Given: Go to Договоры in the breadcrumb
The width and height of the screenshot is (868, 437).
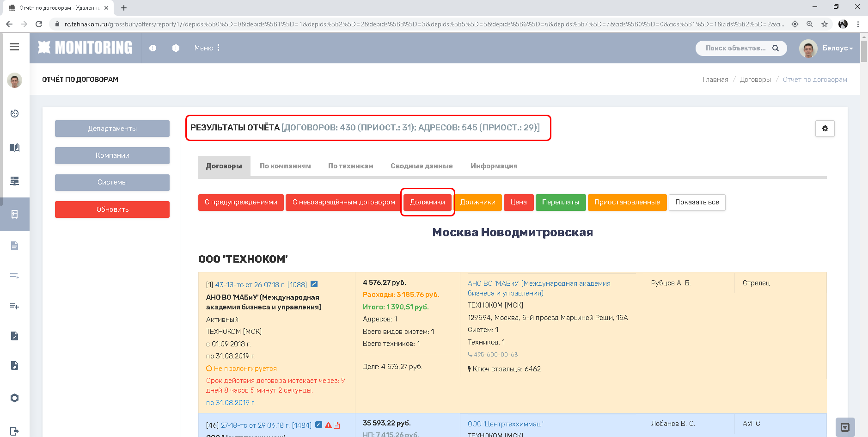Looking at the screenshot, I should point(755,80).
